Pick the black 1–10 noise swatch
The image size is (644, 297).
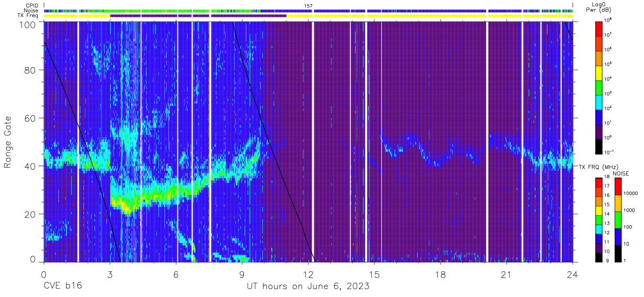click(618, 254)
